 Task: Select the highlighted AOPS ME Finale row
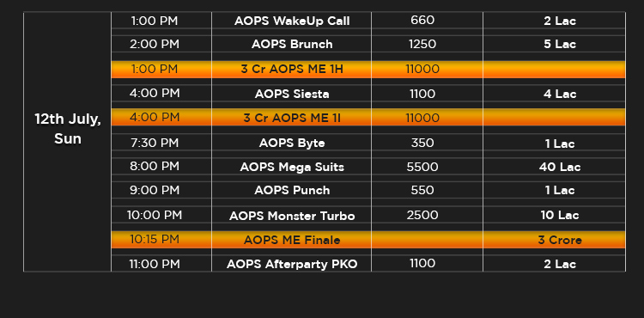point(368,240)
